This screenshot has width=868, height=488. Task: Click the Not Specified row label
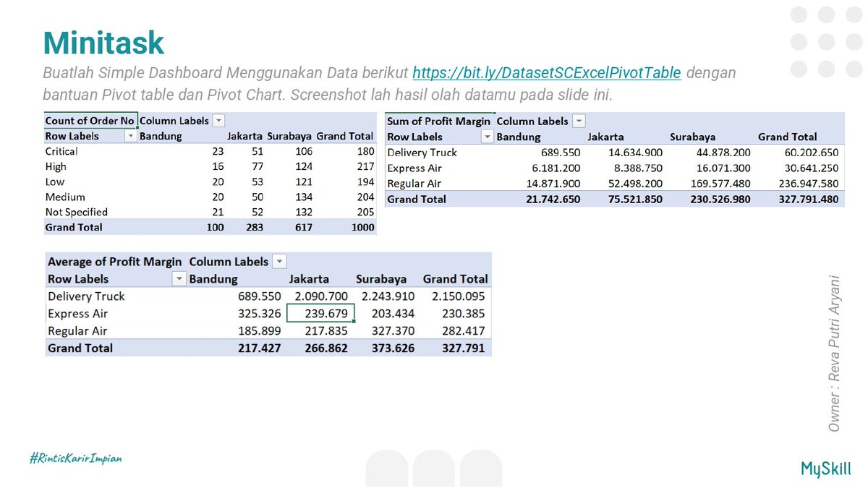click(x=76, y=212)
